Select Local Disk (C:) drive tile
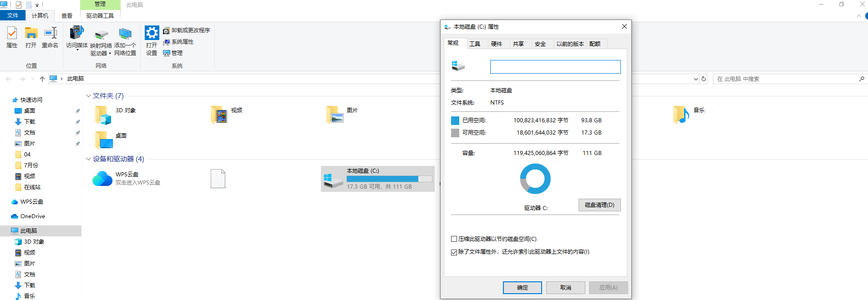 pos(378,179)
